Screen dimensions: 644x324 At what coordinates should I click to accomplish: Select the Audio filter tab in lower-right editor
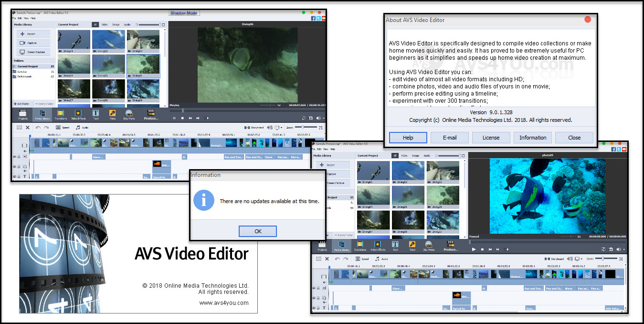tap(427, 155)
